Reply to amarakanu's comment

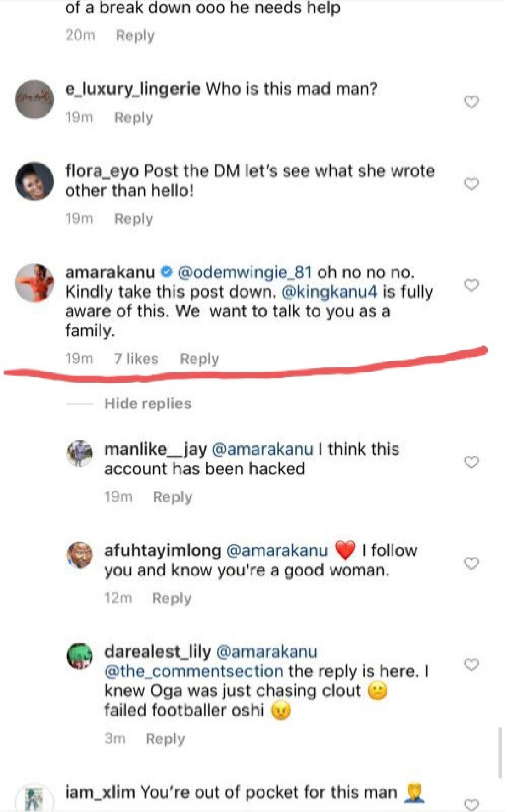(x=199, y=359)
